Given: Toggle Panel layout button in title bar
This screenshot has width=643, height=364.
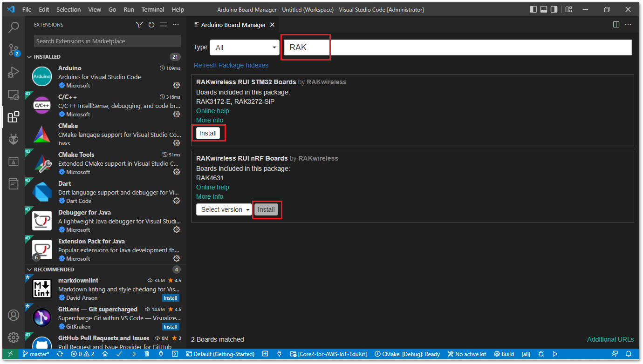Looking at the screenshot, I should pos(544,9).
